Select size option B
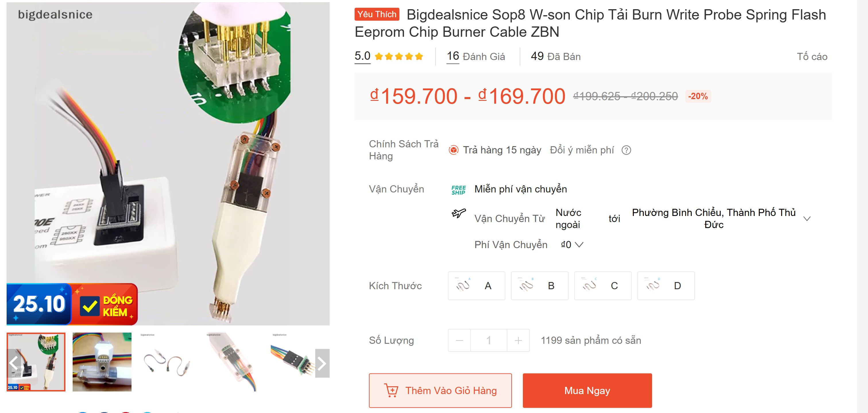868x413 pixels. [x=540, y=285]
